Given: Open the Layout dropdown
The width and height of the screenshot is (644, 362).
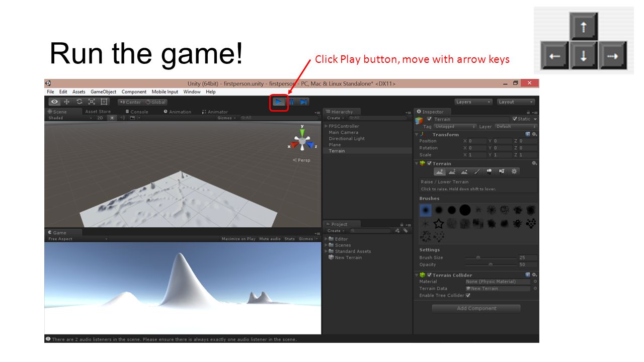Looking at the screenshot, I should [x=516, y=102].
